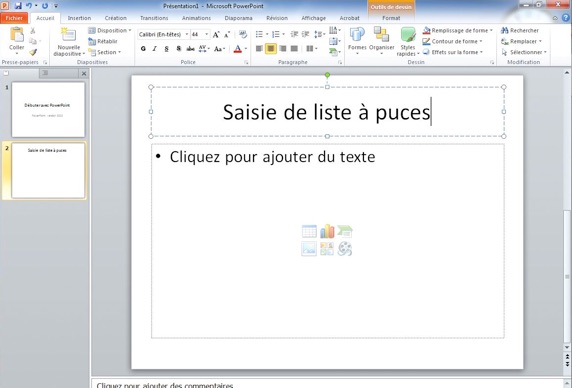Click the increase font size icon
The height and width of the screenshot is (388, 572).
pos(216,35)
